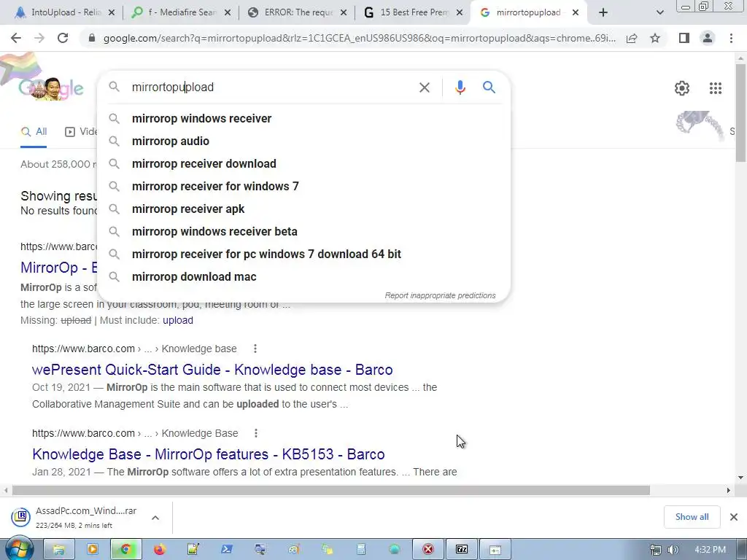747x560 pixels.
Task: Select suggestion mirrorop receiver apk
Action: pos(303,209)
